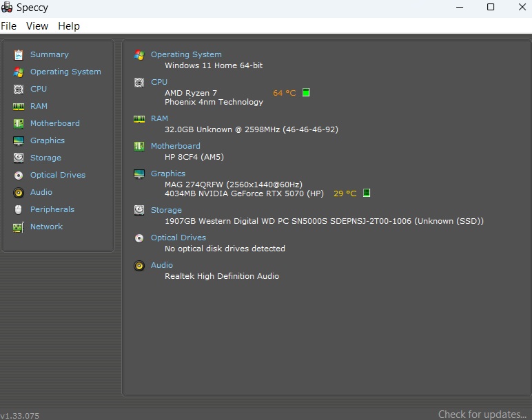Click the 29 °C GPU temperature value
Image resolution: width=532 pixels, height=420 pixels.
point(345,193)
